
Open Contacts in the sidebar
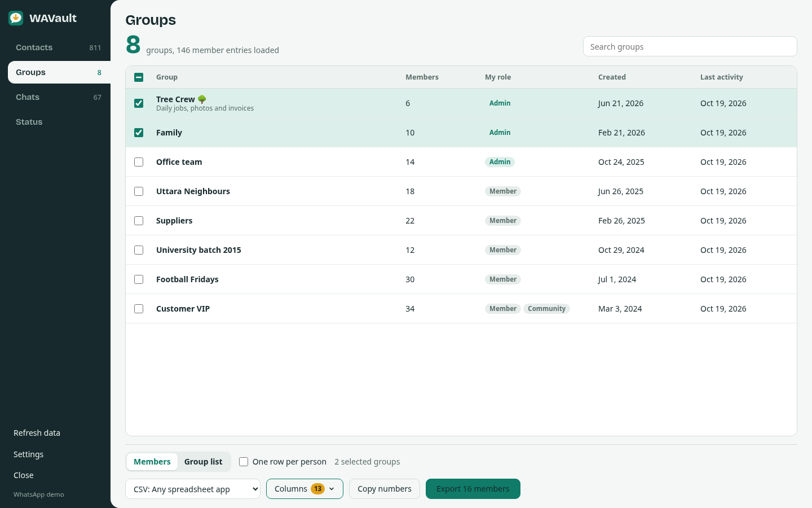pyautogui.click(x=59, y=47)
